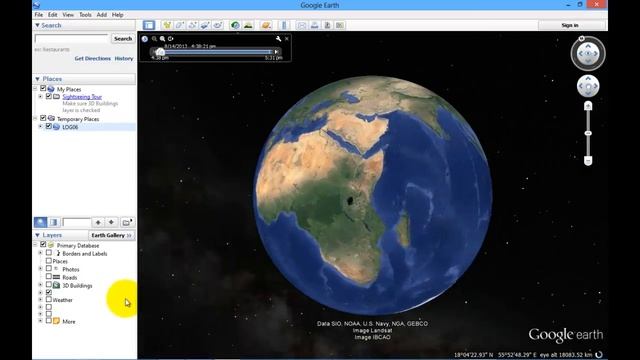Hide the sidebar using the toolbar button
This screenshot has height=360, width=640.
tap(149, 25)
